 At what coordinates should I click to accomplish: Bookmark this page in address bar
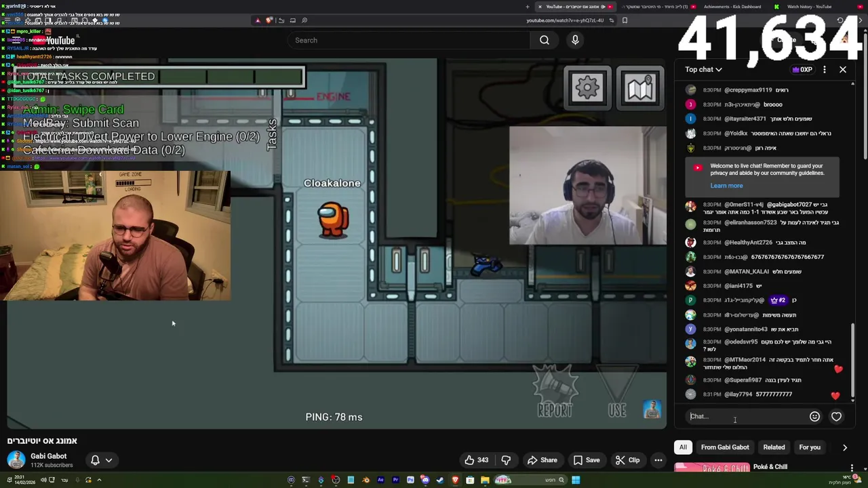tap(625, 20)
